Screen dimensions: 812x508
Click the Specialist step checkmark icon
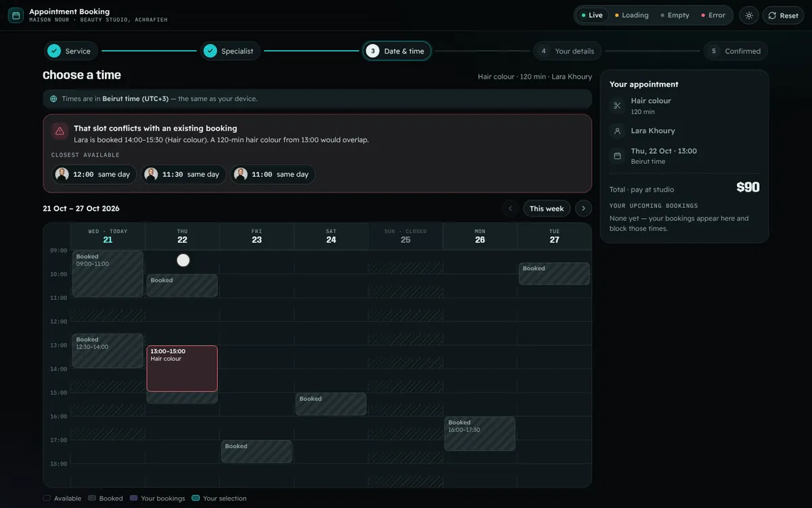[x=210, y=51]
